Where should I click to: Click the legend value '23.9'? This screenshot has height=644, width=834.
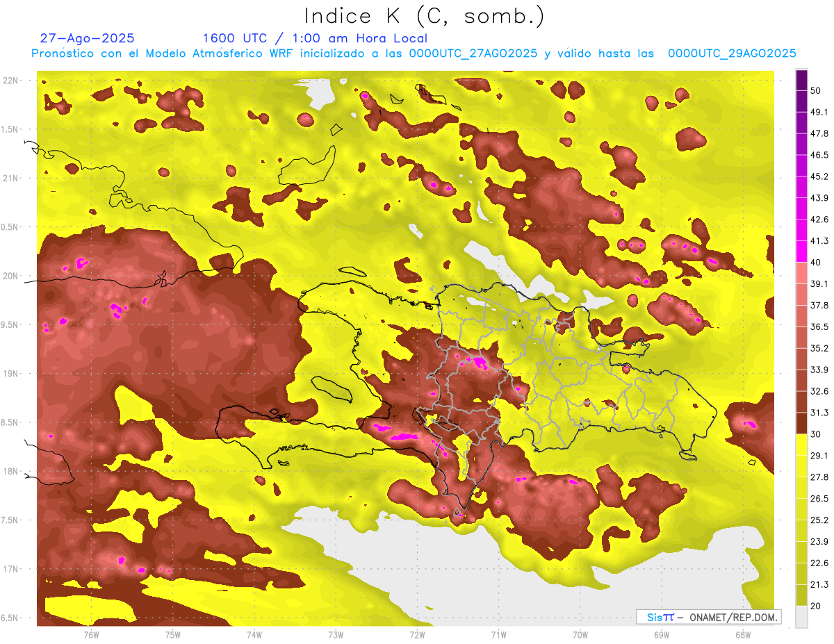(819, 542)
